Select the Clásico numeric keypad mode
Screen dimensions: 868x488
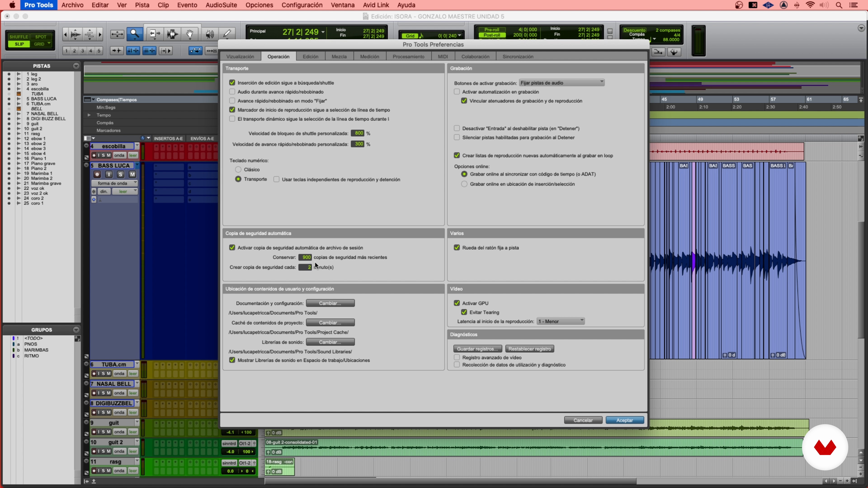238,169
